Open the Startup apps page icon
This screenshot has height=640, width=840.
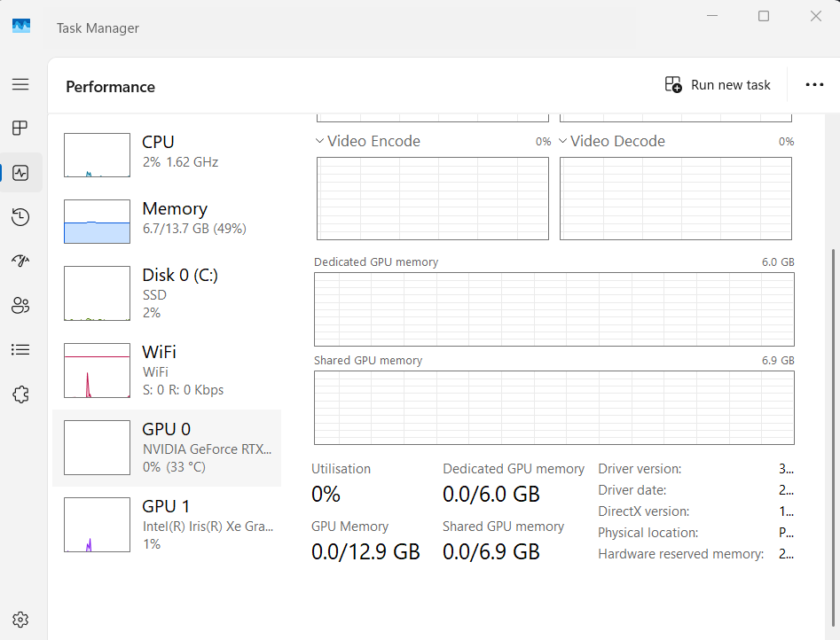[x=20, y=261]
